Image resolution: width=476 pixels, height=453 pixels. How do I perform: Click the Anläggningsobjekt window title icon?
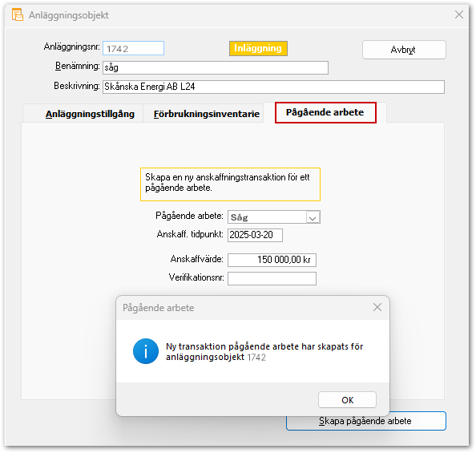(x=18, y=15)
